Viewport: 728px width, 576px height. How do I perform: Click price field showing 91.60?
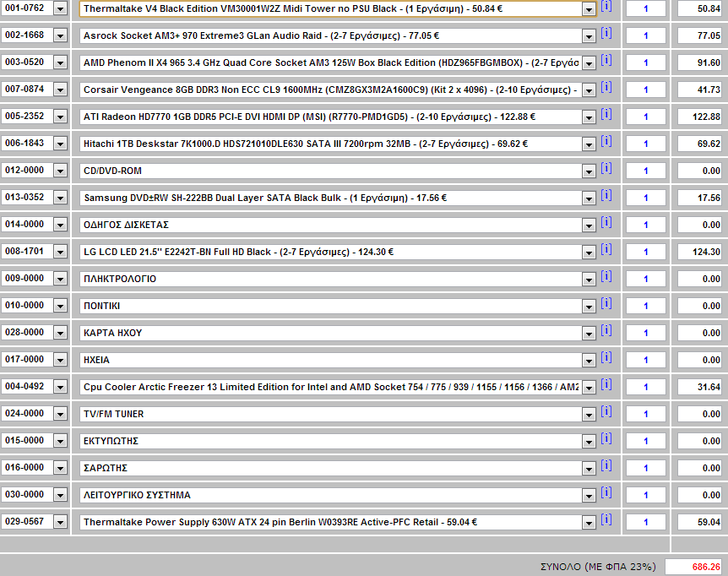tap(699, 62)
